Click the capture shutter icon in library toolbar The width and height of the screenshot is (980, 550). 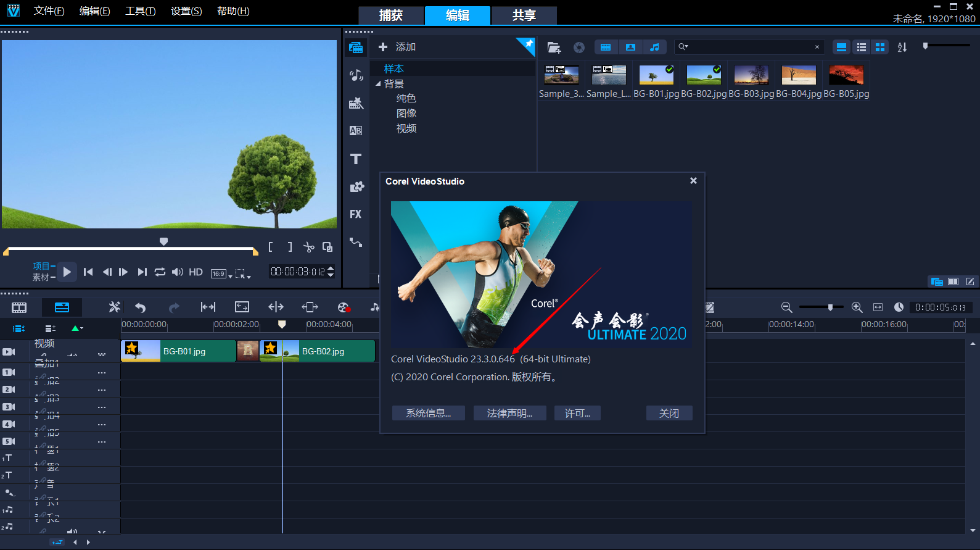coord(579,47)
